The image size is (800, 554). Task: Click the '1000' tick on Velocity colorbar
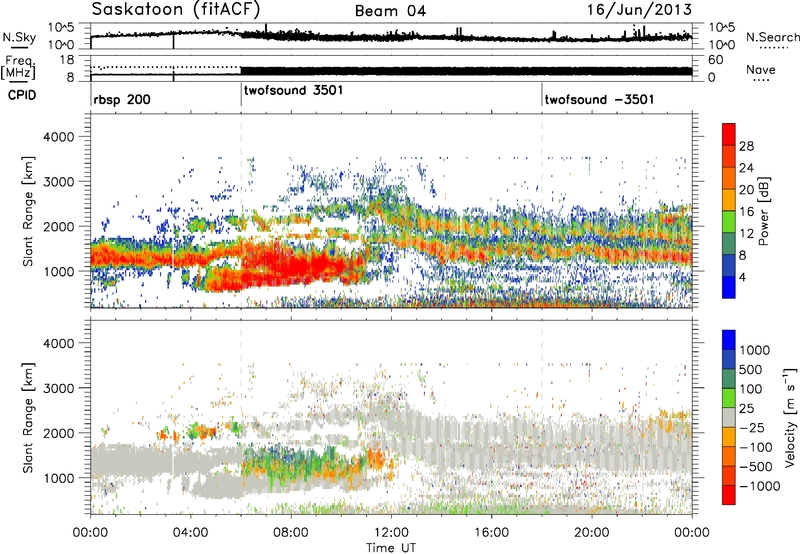[754, 350]
